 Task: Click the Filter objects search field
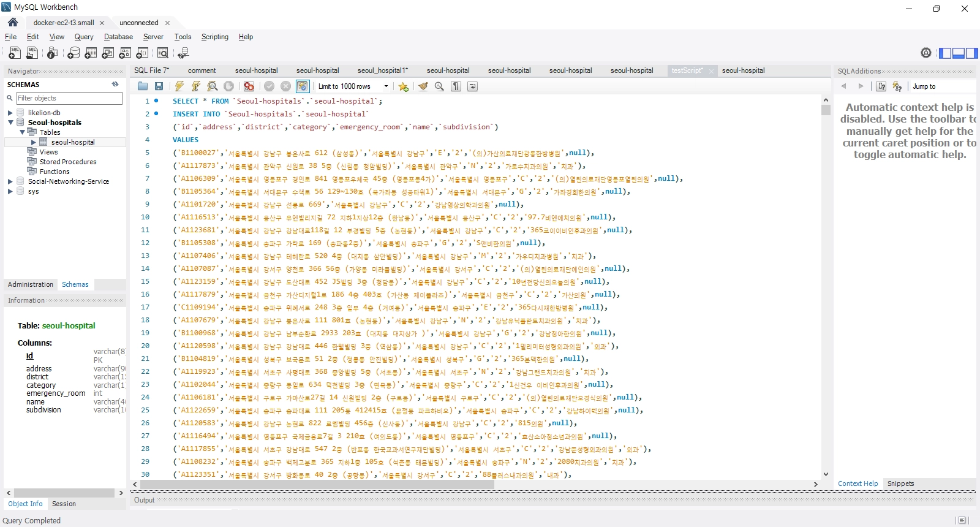click(x=69, y=98)
